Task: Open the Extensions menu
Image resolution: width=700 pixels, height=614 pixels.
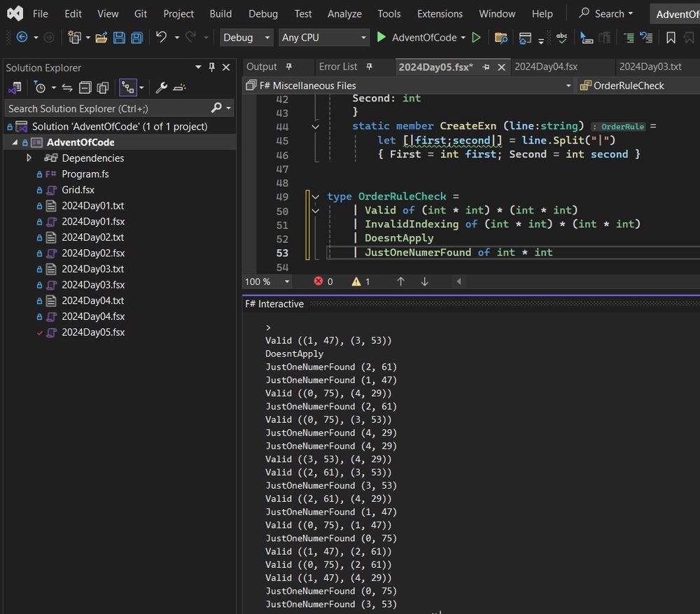Action: pyautogui.click(x=440, y=14)
